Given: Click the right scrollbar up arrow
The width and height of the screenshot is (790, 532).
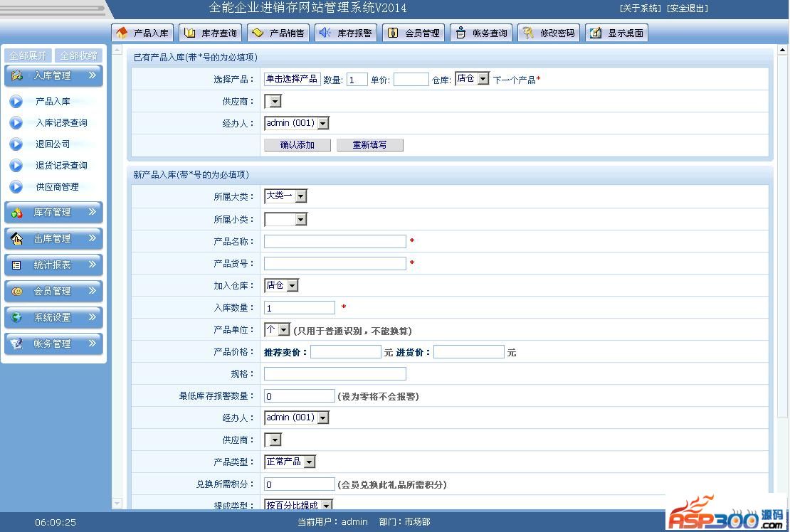Looking at the screenshot, I should (x=782, y=50).
